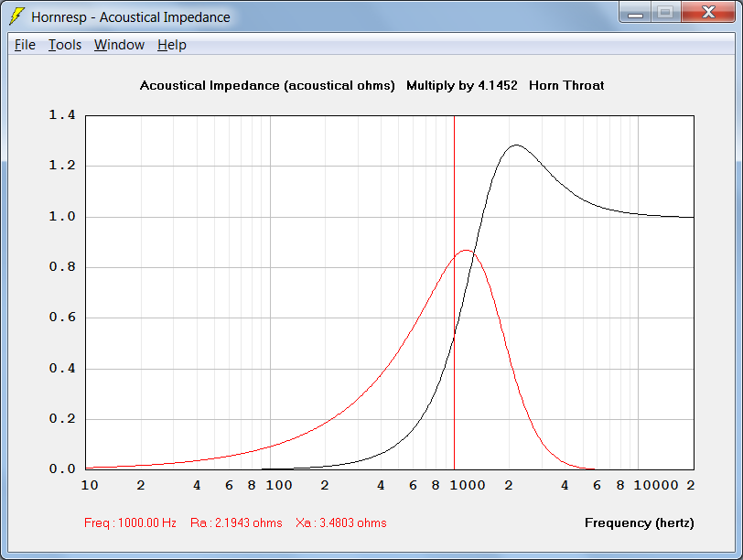
Task: Click the 'Ra : 2.1943 ohms' readout
Action: 236,523
